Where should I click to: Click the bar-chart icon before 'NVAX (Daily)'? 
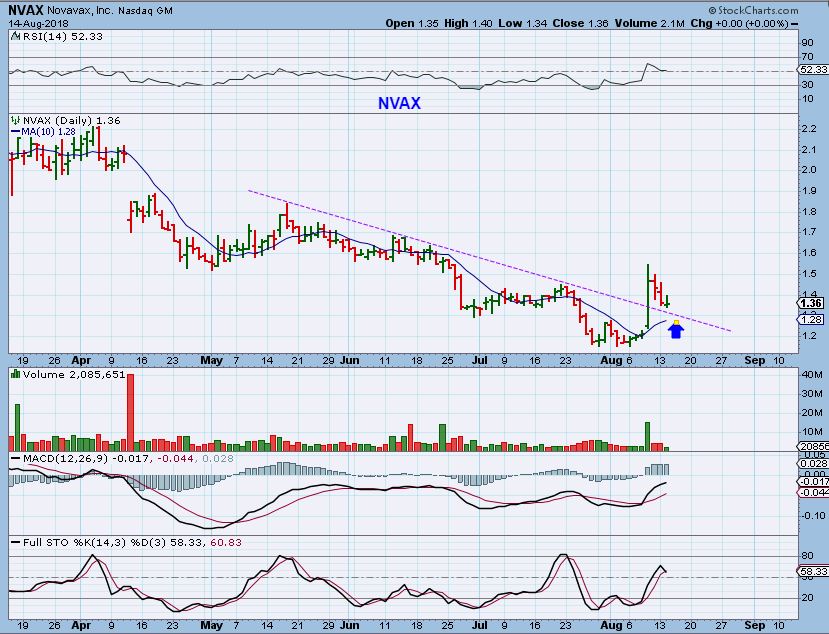[x=15, y=121]
